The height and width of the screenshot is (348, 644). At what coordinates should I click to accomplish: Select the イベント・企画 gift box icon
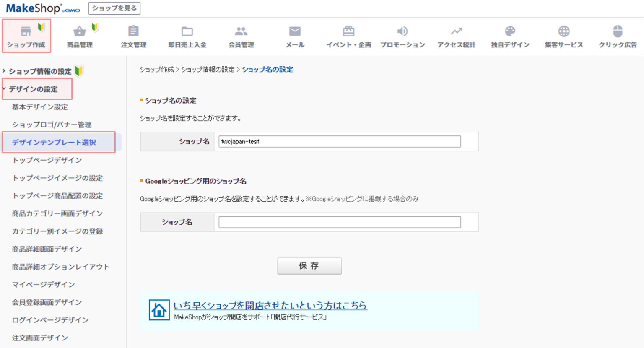pyautogui.click(x=348, y=36)
